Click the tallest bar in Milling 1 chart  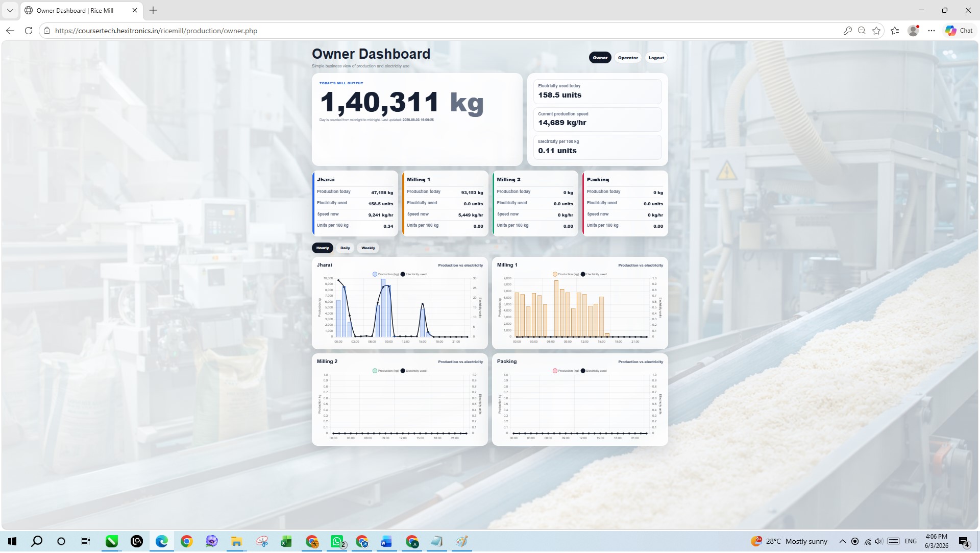556,308
